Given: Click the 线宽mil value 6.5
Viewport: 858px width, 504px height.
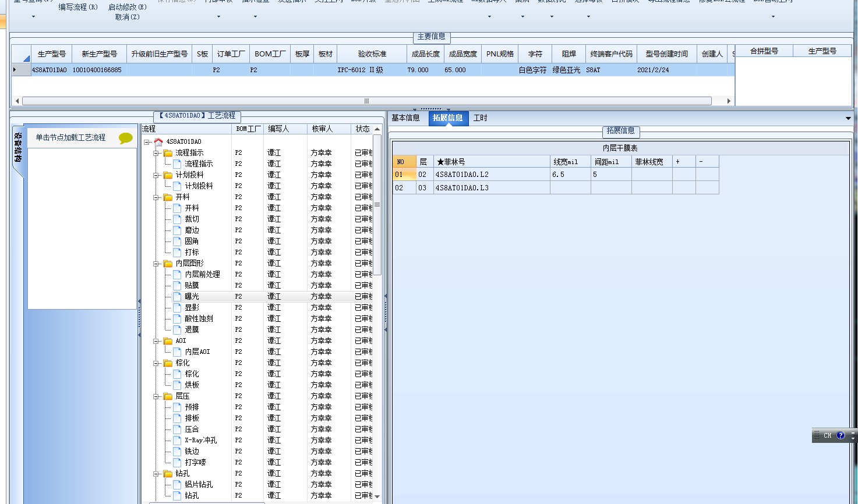Looking at the screenshot, I should pos(570,175).
